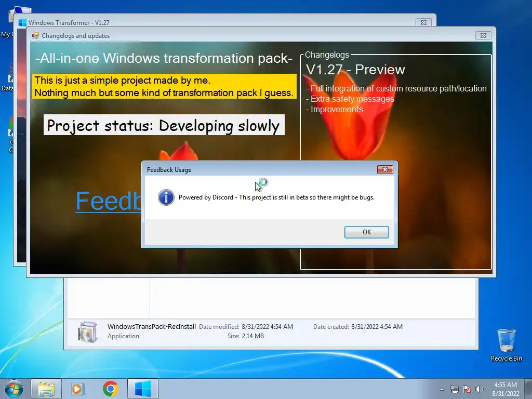Show hidden system tray icons
The height and width of the screenshot is (399, 532).
[442, 389]
